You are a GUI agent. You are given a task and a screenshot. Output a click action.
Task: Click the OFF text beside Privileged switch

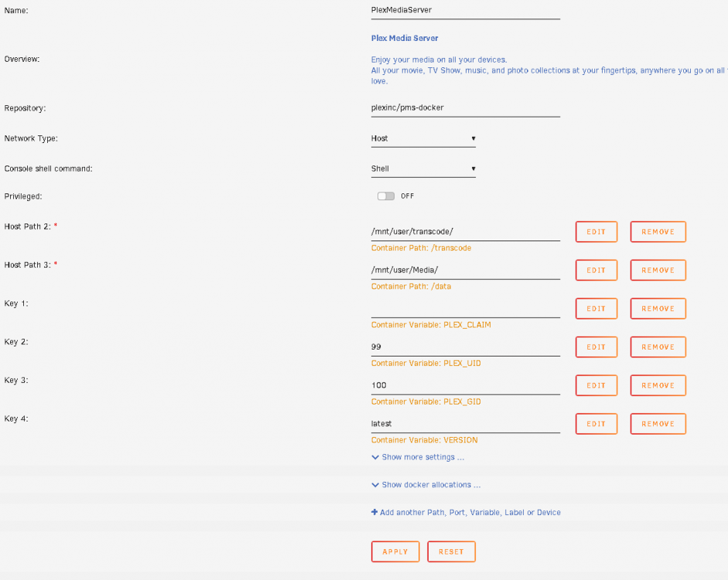[407, 196]
